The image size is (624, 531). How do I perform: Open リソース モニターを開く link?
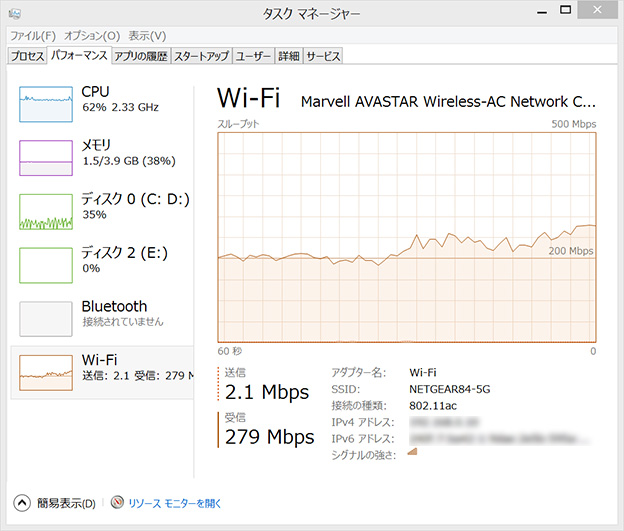[x=175, y=504]
